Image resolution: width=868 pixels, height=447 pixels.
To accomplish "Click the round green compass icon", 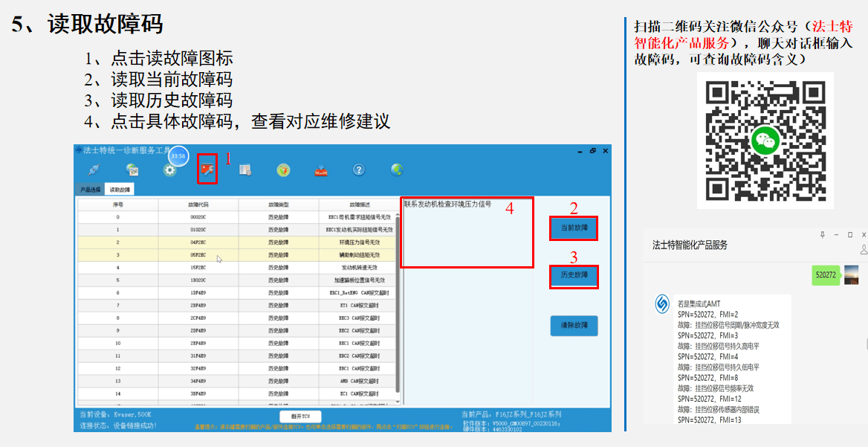I will pyautogui.click(x=283, y=170).
